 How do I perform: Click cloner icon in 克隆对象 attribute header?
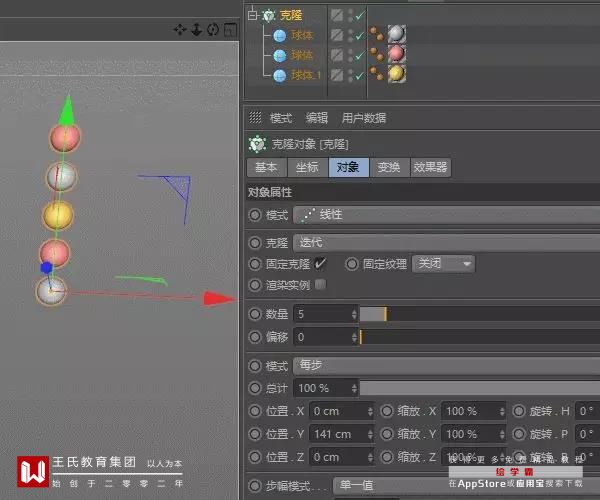[x=257, y=144]
